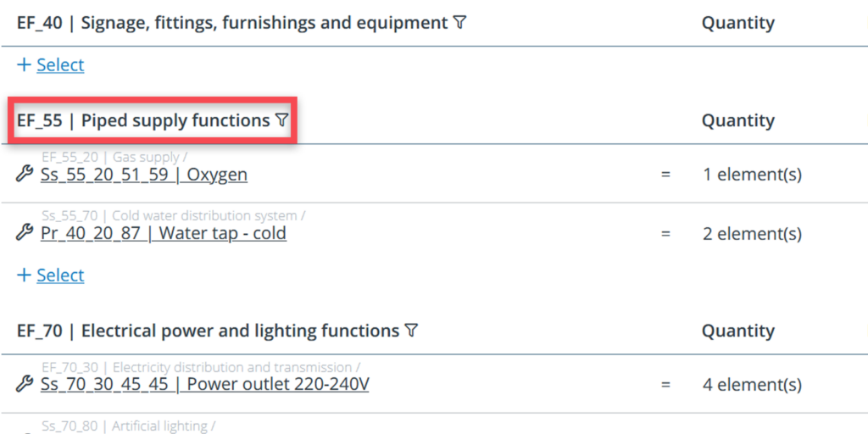
Task: Click wrench icon beside Power outlet 220-240V
Action: point(25,384)
